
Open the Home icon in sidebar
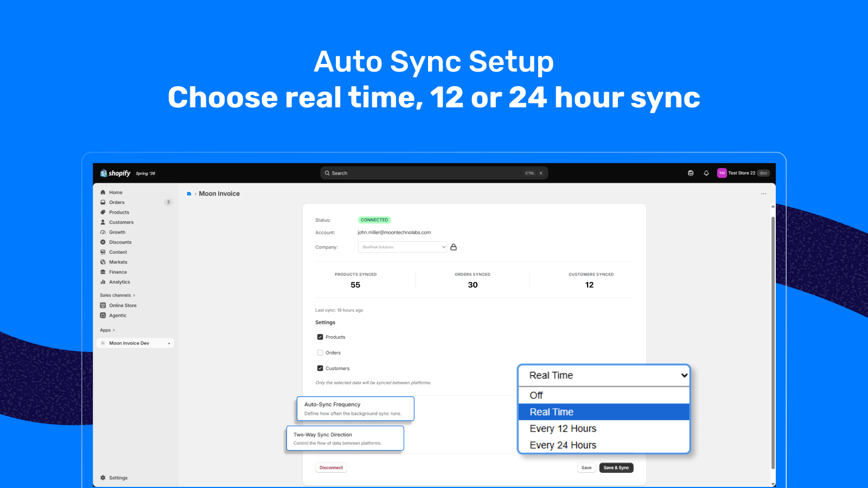(103, 192)
